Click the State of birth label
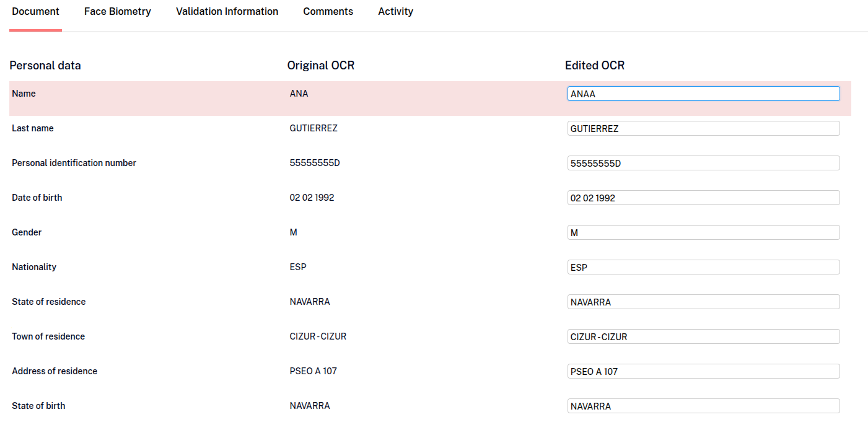 tap(38, 406)
